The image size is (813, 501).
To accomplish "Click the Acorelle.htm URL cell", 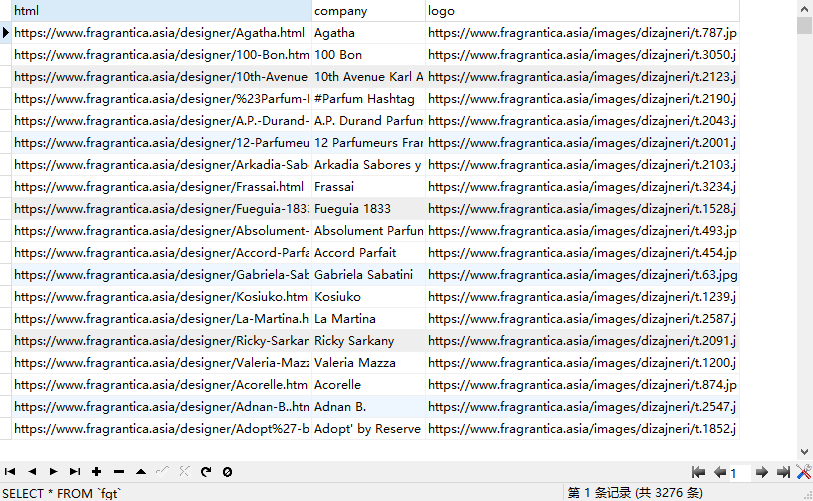I will [161, 385].
